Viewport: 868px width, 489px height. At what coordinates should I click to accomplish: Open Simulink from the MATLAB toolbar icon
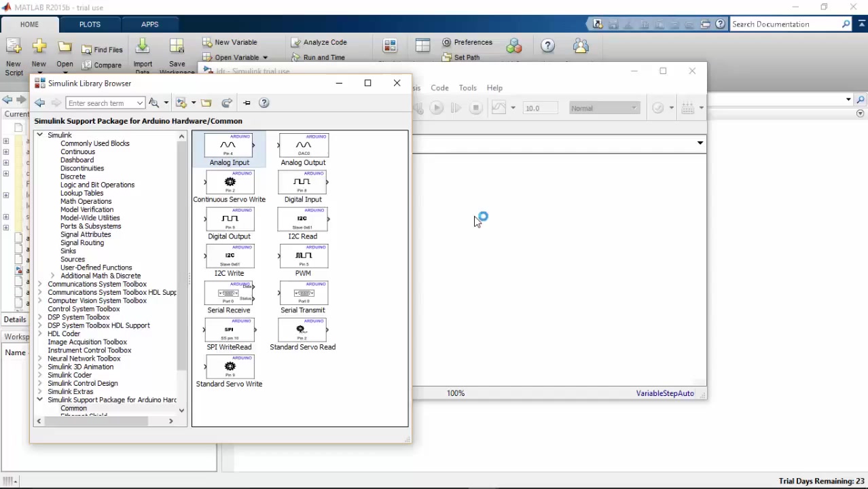click(389, 46)
